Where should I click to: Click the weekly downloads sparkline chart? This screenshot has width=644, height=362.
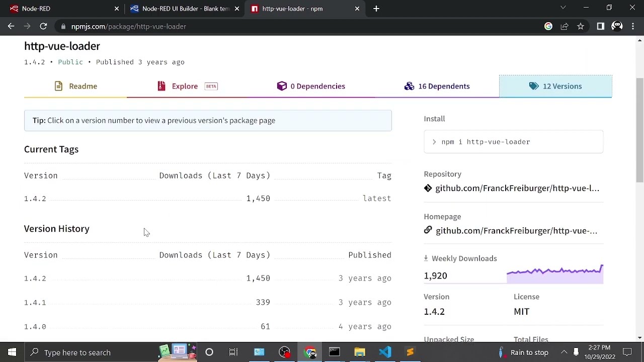[555, 274]
